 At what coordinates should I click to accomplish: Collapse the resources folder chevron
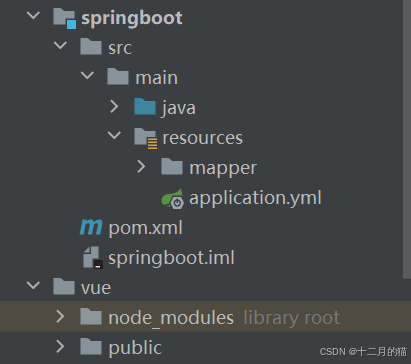click(114, 135)
